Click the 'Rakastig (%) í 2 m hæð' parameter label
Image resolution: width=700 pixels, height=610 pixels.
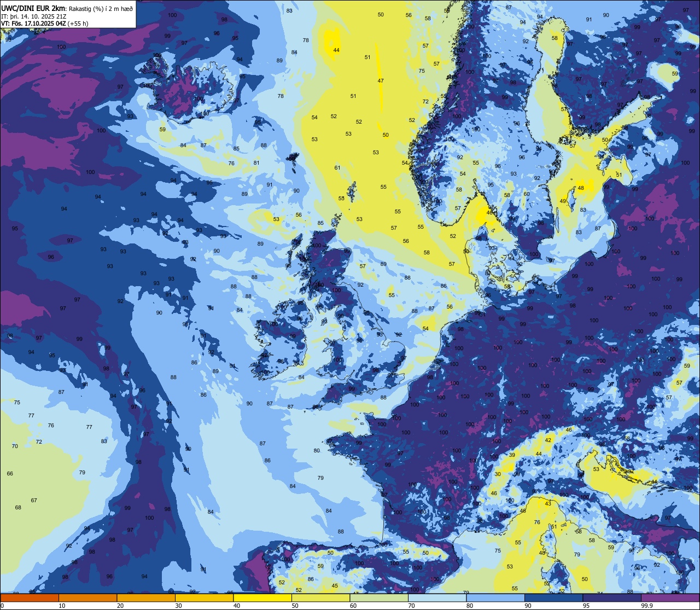click(x=100, y=8)
